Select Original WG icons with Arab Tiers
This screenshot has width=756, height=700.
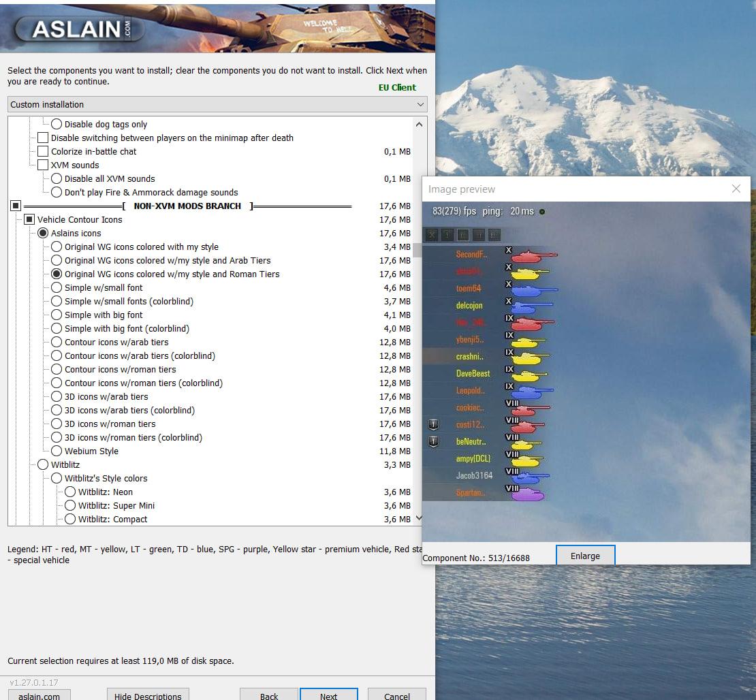(x=57, y=260)
